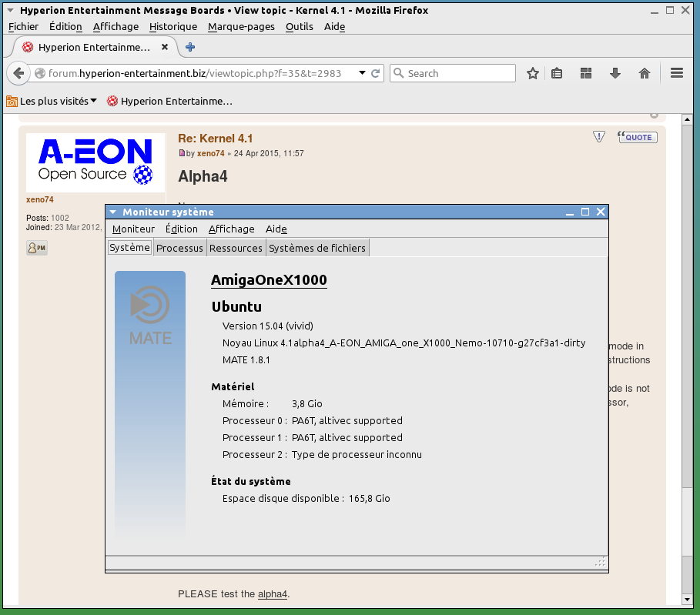Open a new tab with plus button
This screenshot has width=700, height=615.
click(x=190, y=47)
